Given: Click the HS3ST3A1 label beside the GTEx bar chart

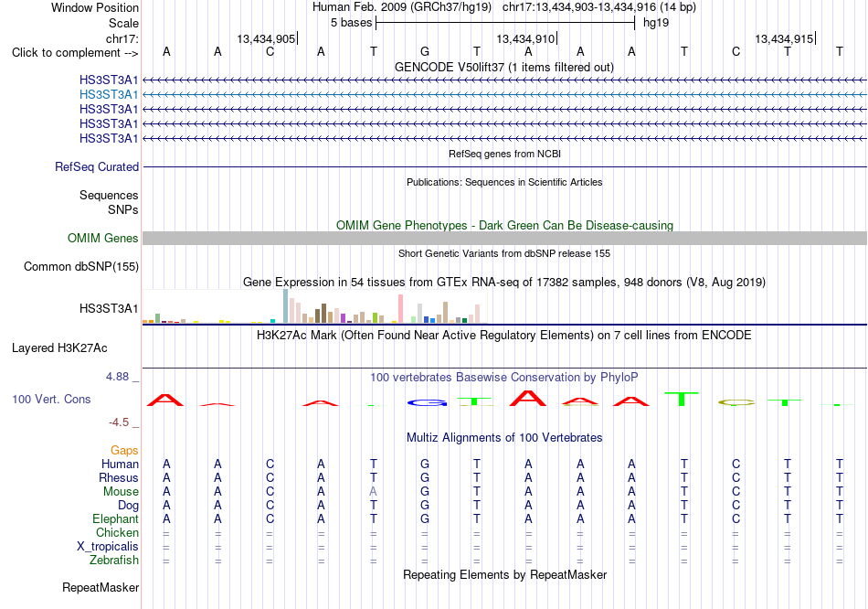Looking at the screenshot, I should coord(109,309).
